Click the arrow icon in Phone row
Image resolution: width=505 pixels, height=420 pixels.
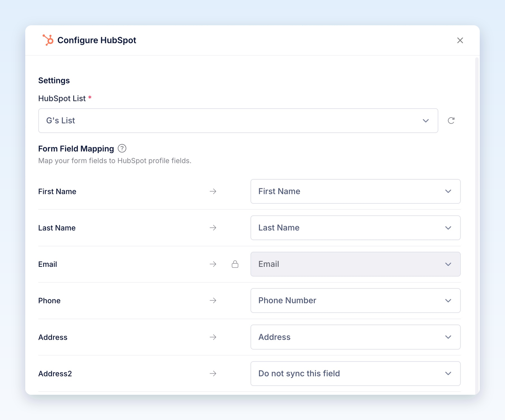point(213,300)
